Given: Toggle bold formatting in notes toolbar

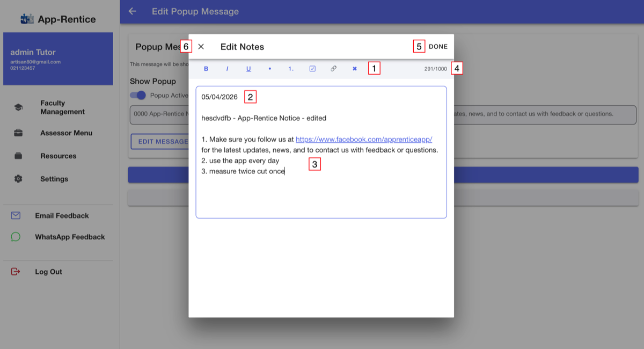Looking at the screenshot, I should (x=206, y=69).
